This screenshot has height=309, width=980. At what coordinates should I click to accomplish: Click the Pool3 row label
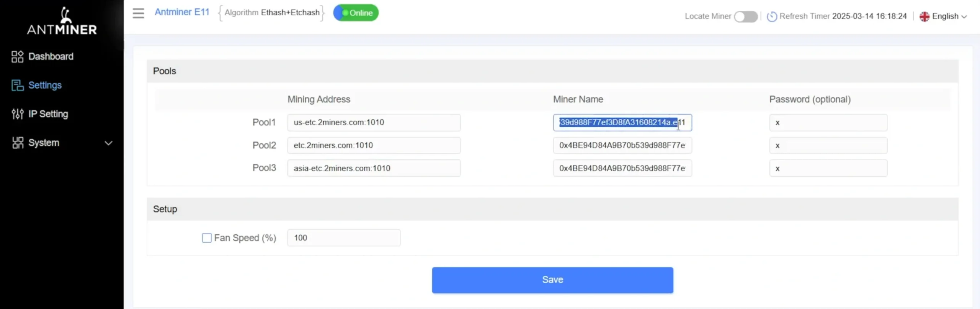(264, 168)
